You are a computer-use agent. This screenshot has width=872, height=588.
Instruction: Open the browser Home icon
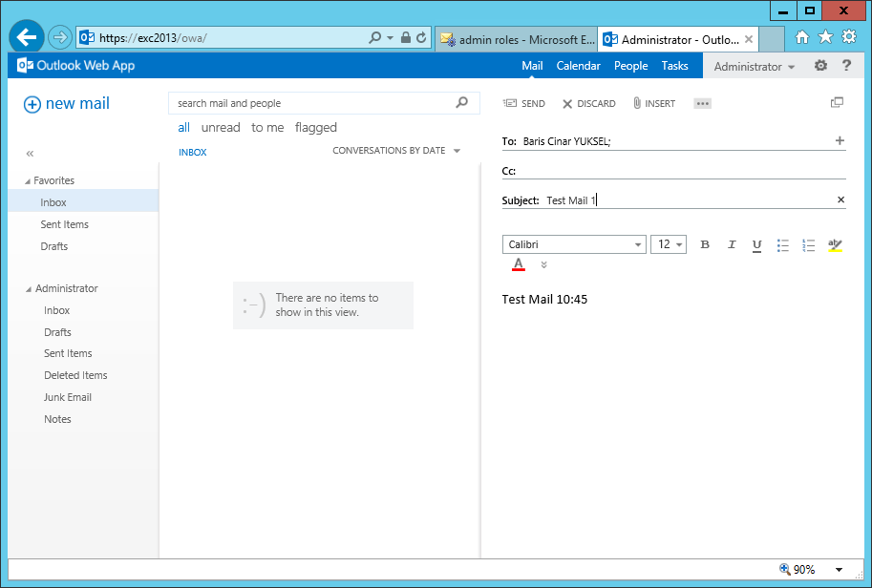[x=802, y=37]
